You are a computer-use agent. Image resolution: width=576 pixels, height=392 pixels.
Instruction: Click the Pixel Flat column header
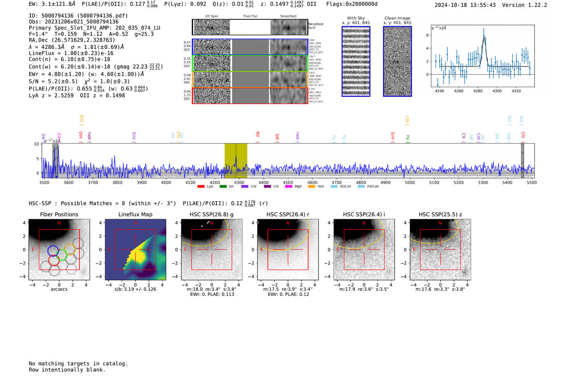click(250, 16)
